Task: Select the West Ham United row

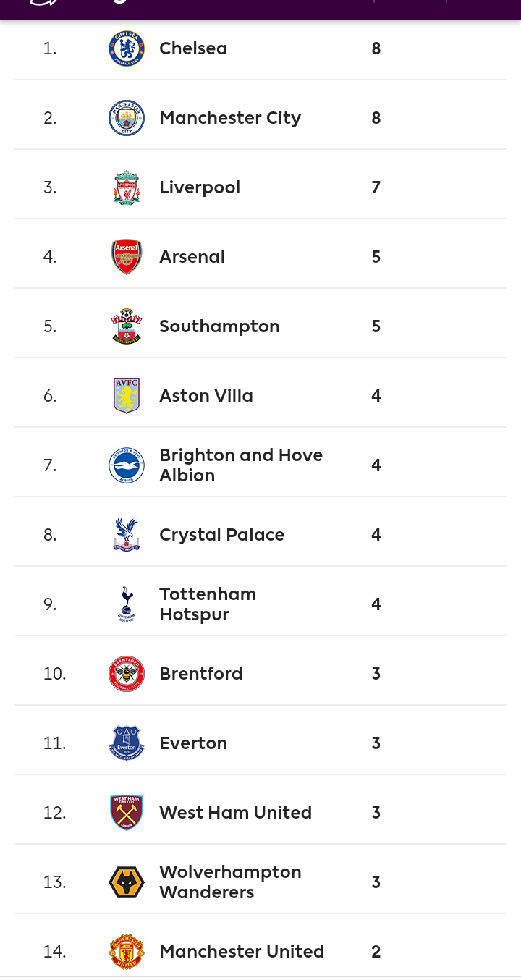Action: (x=260, y=813)
